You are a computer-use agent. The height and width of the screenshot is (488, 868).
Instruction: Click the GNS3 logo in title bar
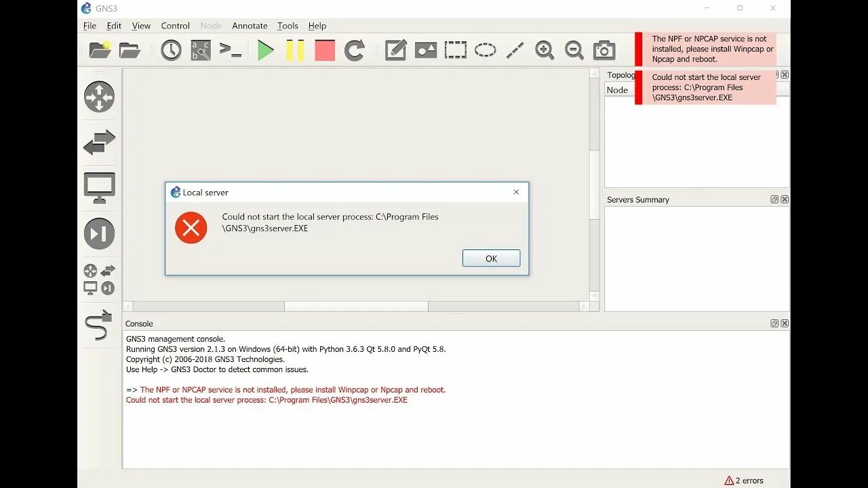(86, 8)
